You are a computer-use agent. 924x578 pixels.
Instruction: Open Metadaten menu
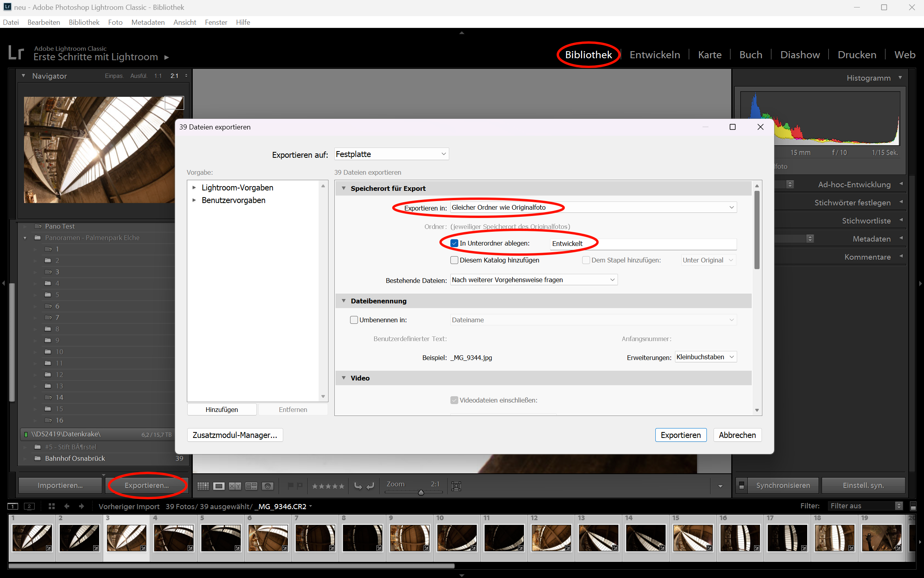point(148,22)
